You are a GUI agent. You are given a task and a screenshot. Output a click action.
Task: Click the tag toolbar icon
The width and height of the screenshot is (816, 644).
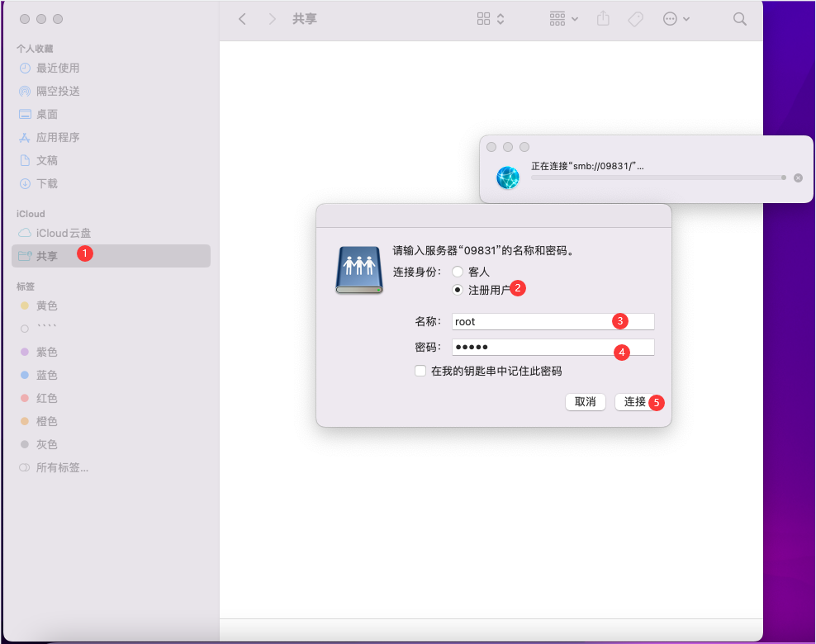[x=635, y=19]
